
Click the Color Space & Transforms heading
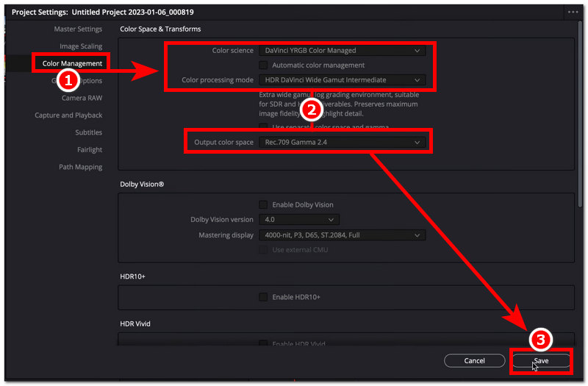[160, 29]
